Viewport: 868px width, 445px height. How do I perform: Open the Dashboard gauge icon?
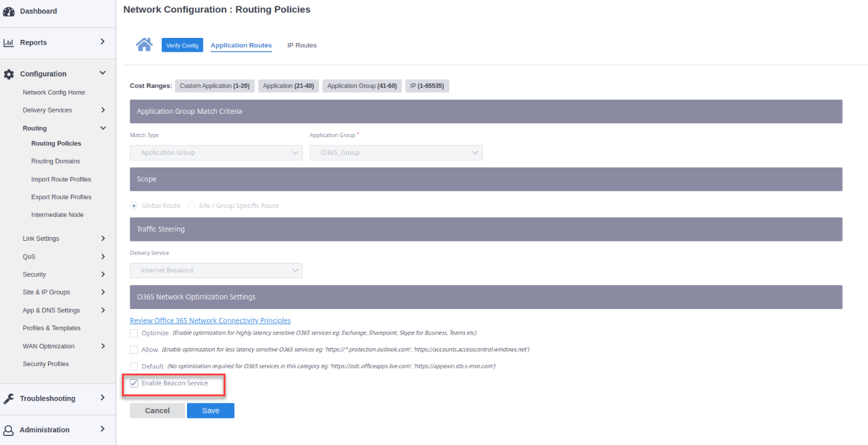tap(9, 11)
